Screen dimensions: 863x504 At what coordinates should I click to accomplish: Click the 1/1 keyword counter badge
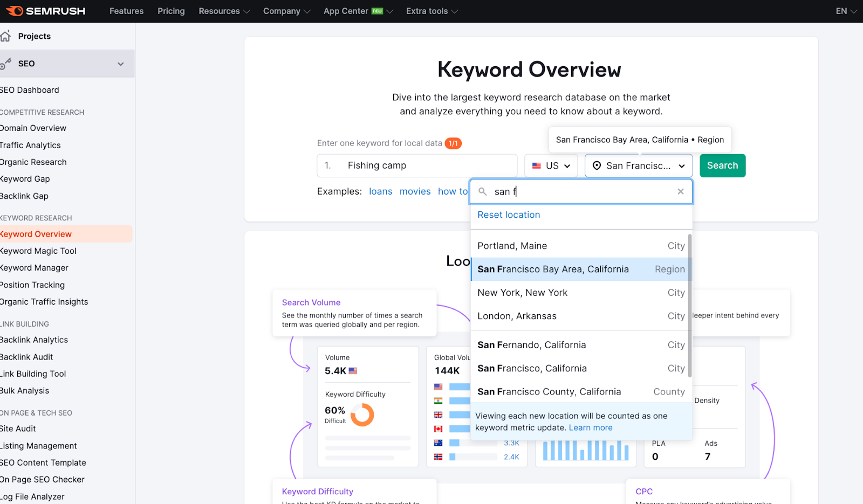pyautogui.click(x=453, y=143)
